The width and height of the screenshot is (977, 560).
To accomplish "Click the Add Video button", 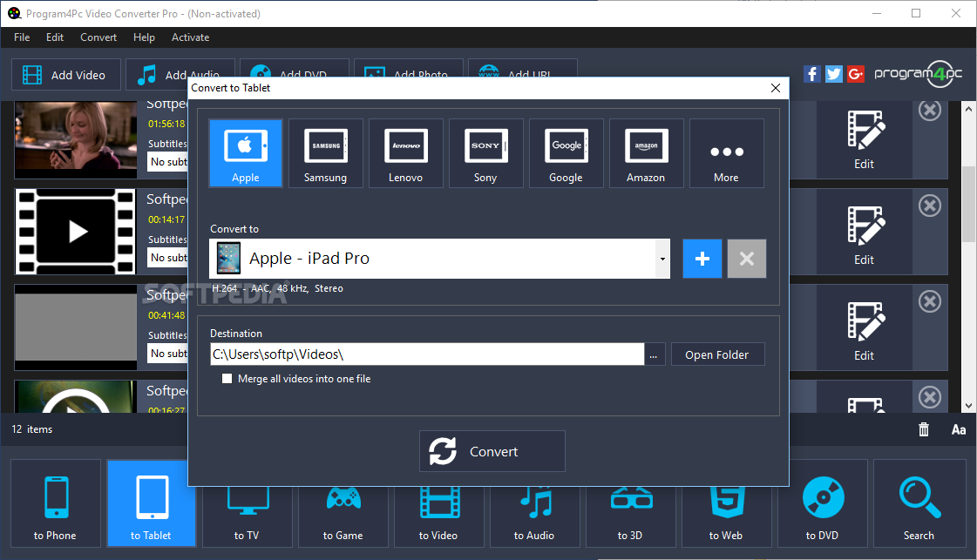I will pos(66,75).
